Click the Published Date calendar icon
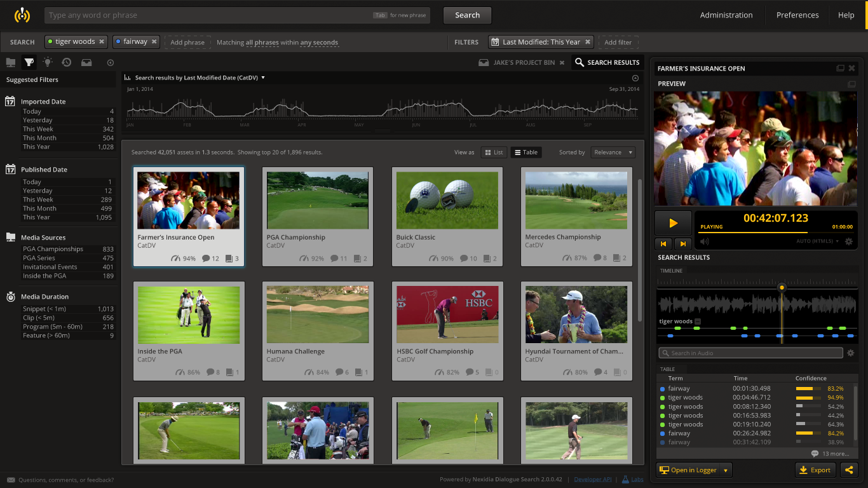The image size is (868, 488). (10, 169)
